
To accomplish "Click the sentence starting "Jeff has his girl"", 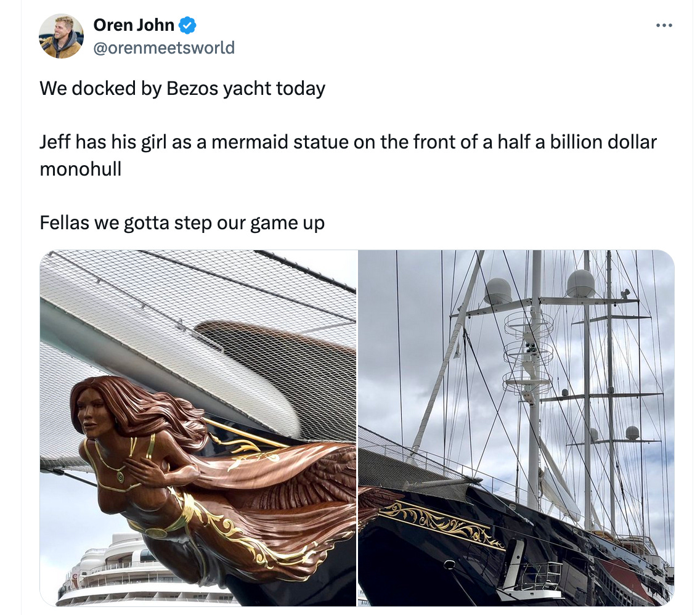I will click(348, 155).
